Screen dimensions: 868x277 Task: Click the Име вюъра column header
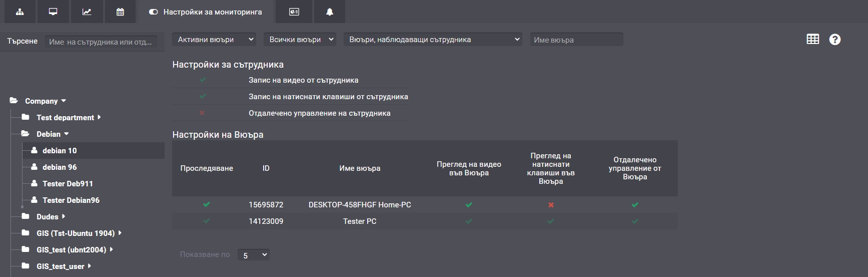[360, 168]
